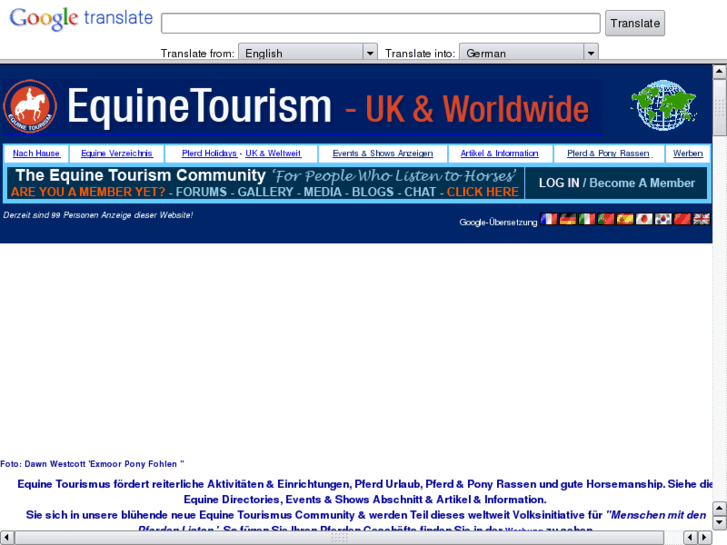The width and height of the screenshot is (727, 545).
Task: Click the Italian flag translation icon
Action: pos(587,219)
